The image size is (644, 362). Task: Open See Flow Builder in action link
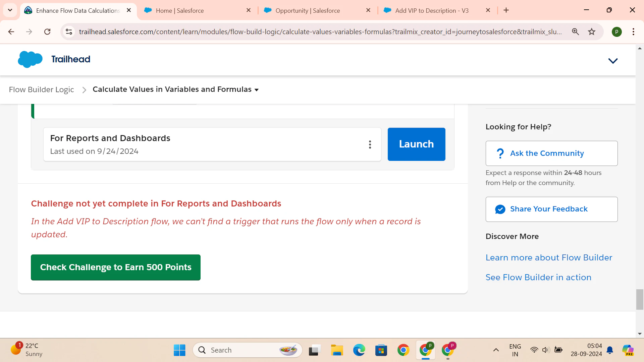pos(538,277)
